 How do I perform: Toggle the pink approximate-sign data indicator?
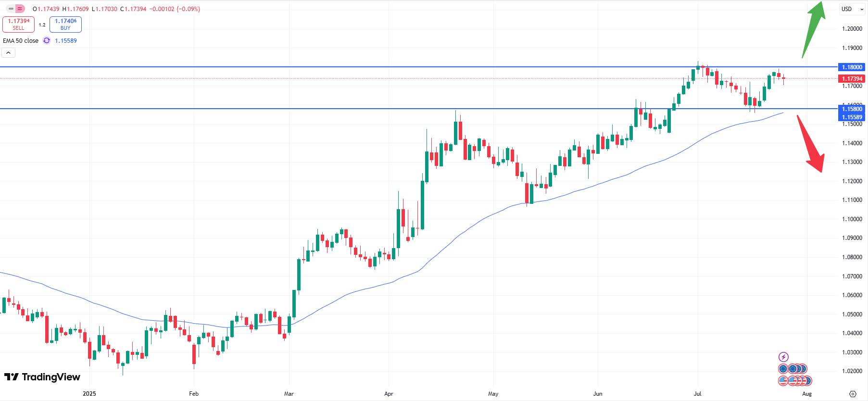[x=20, y=9]
